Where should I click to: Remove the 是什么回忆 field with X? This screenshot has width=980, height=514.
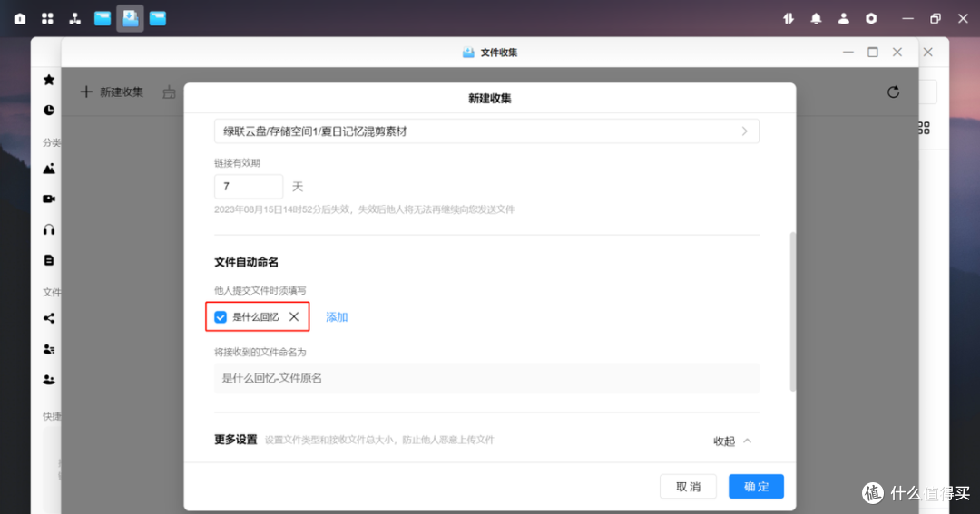click(x=294, y=316)
